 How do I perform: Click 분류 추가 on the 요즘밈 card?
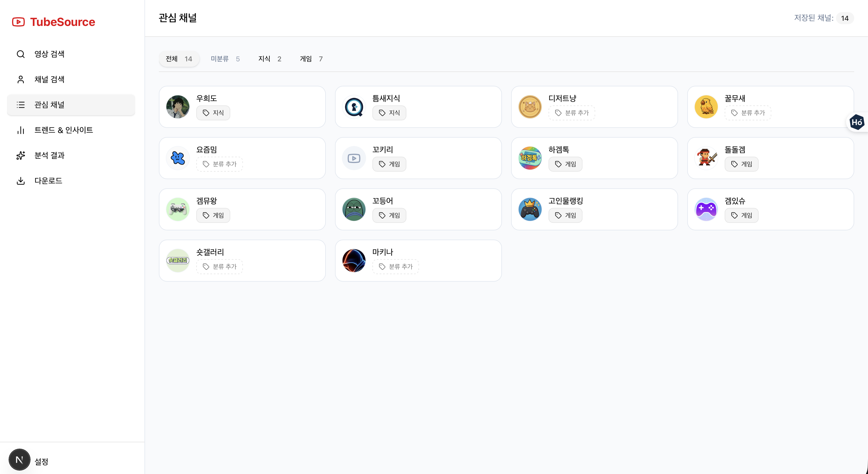coord(219,164)
